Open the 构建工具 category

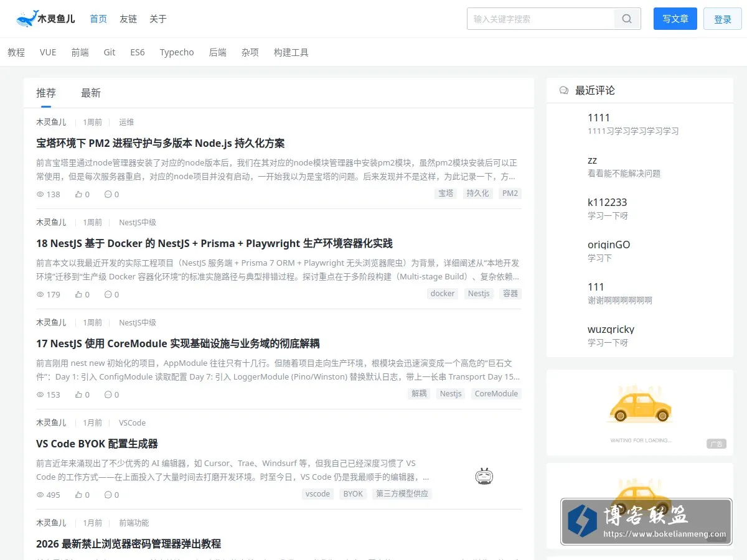point(291,52)
